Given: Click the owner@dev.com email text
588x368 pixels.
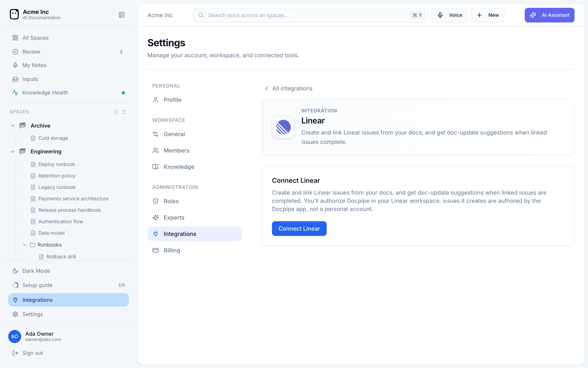Looking at the screenshot, I should pyautogui.click(x=43, y=340).
